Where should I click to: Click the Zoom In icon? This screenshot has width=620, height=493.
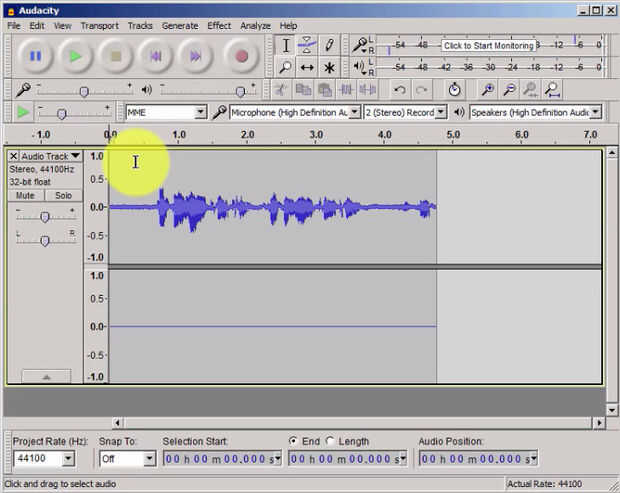coord(488,90)
